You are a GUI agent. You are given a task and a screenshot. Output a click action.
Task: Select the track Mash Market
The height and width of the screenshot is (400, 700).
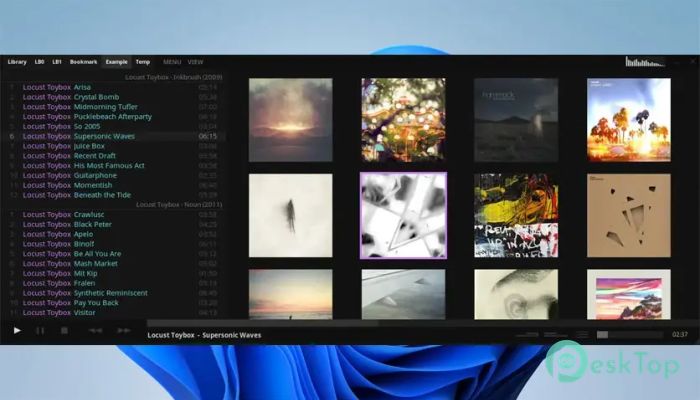(x=114, y=264)
